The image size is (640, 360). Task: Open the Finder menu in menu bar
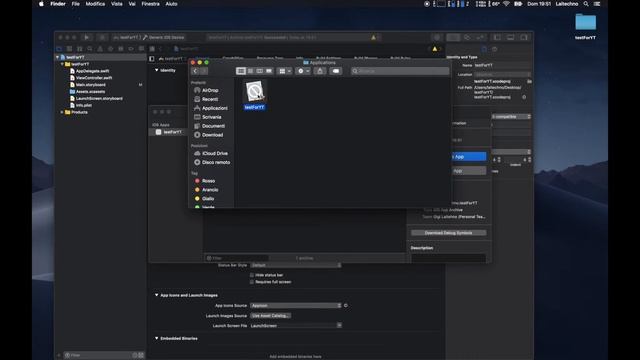pyautogui.click(x=58, y=4)
